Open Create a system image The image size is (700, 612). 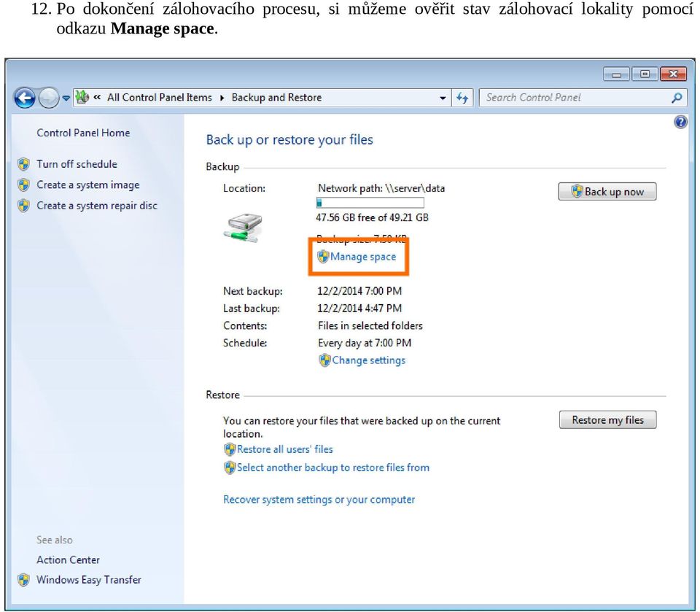pyautogui.click(x=88, y=185)
